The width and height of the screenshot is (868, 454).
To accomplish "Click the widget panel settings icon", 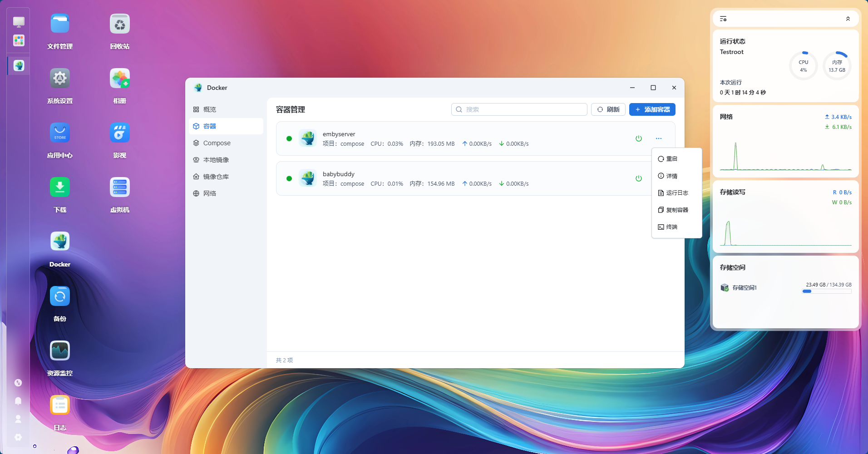I will pyautogui.click(x=723, y=19).
